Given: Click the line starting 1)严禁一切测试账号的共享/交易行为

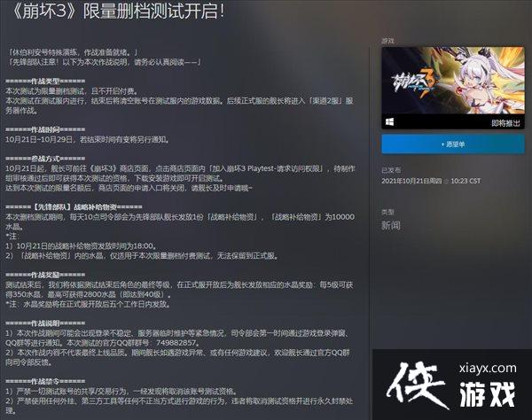Looking at the screenshot, I should [x=121, y=391].
